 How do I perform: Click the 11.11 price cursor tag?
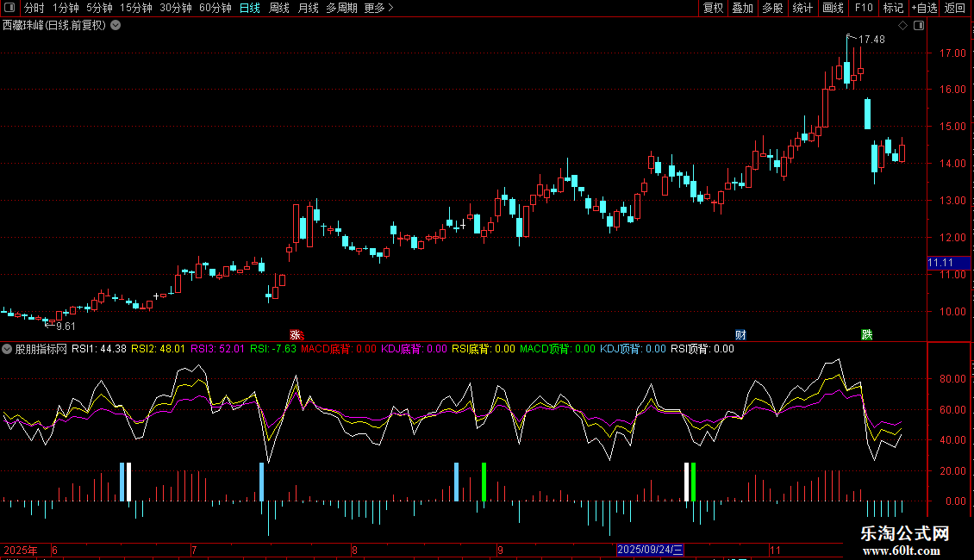pos(948,263)
